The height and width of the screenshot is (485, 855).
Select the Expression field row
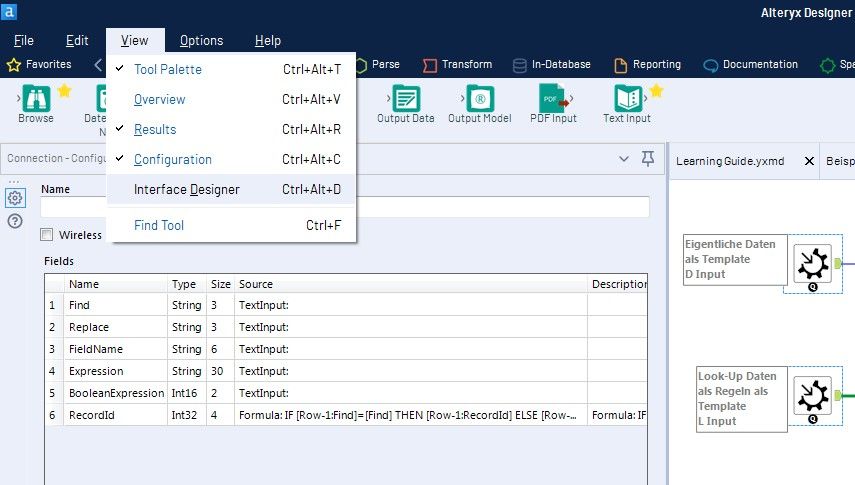[x=346, y=371]
